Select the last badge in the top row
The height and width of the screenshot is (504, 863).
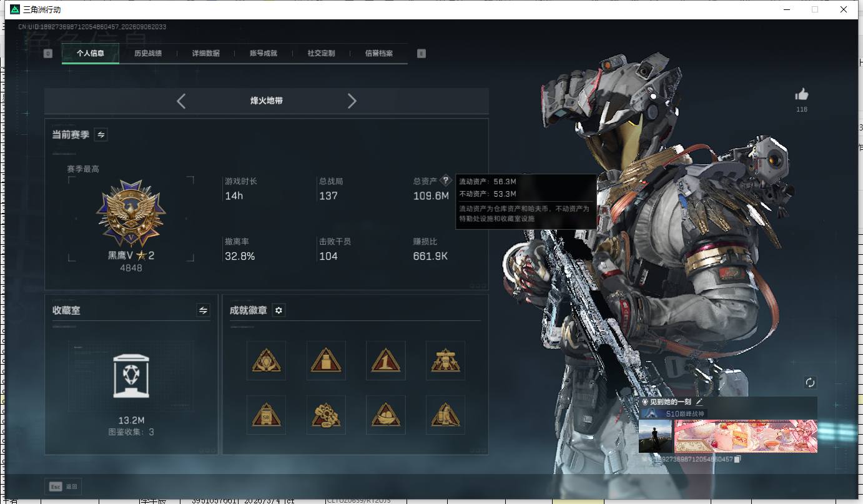[445, 360]
